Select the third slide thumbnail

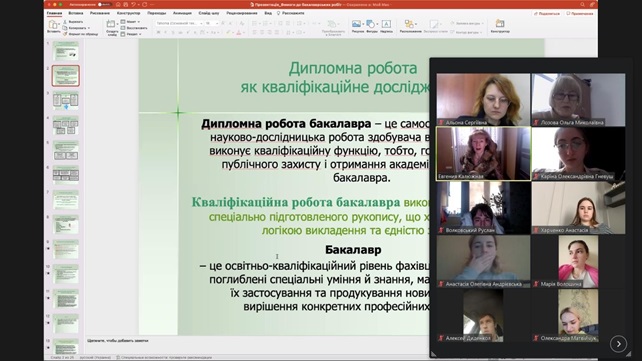pos(66,100)
